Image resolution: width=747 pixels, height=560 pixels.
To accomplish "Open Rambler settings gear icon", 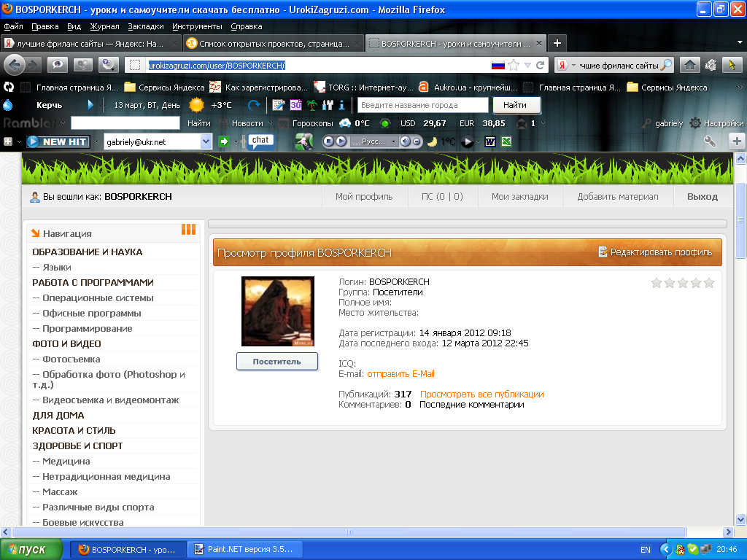I will (x=695, y=123).
